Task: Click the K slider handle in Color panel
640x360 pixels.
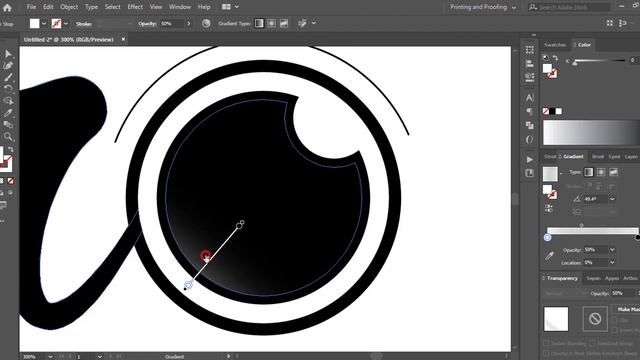Action: pyautogui.click(x=575, y=63)
